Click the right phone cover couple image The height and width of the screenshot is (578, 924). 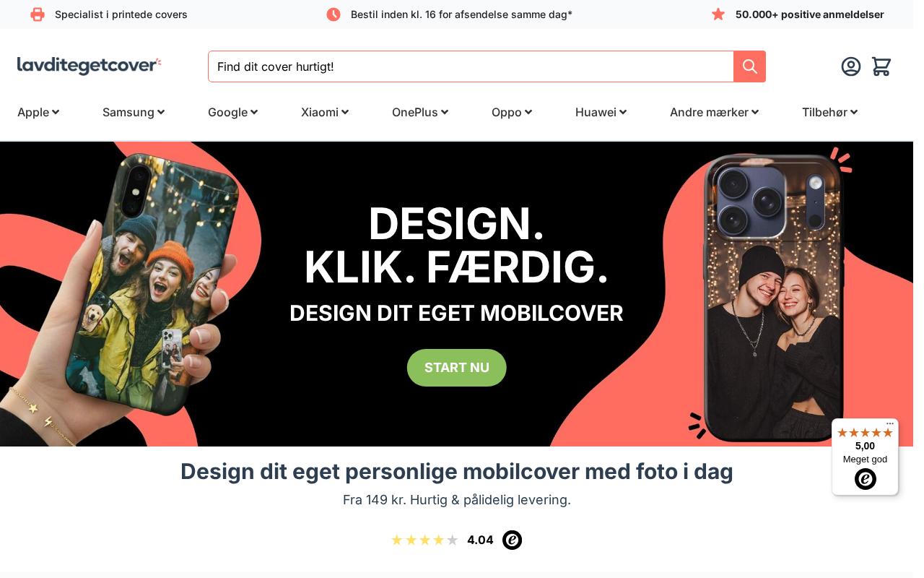(x=774, y=298)
